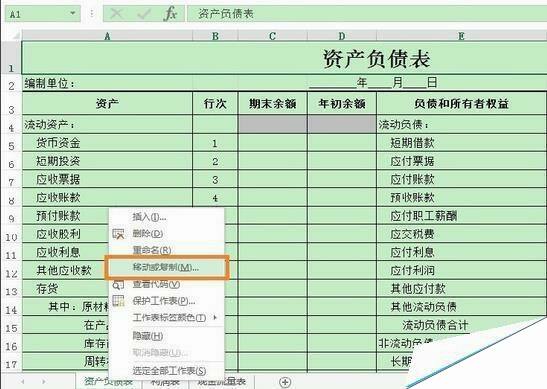This screenshot has width=547, height=389.
Task: Click the cell 流动资产：
Action: coord(107,125)
